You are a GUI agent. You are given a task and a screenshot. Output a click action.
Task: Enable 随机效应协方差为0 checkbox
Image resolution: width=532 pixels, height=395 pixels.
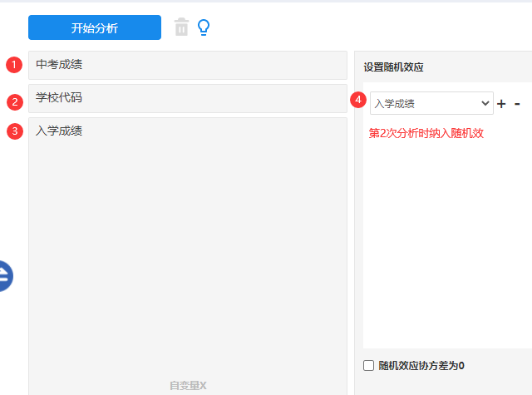click(x=369, y=365)
